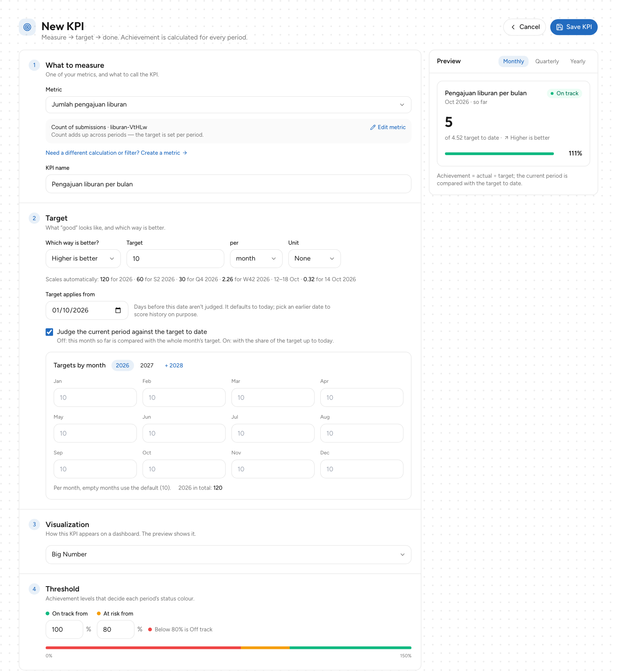
Task: Switch preview to the Yearly tab
Action: (577, 61)
